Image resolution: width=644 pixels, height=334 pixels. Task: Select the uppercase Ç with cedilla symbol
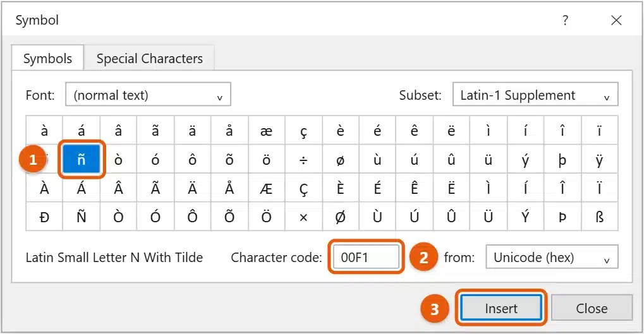coord(303,188)
